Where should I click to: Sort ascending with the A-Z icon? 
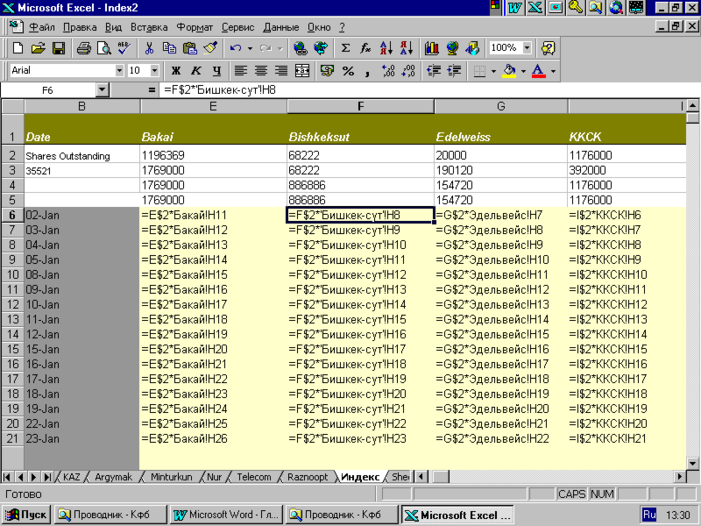pyautogui.click(x=386, y=48)
